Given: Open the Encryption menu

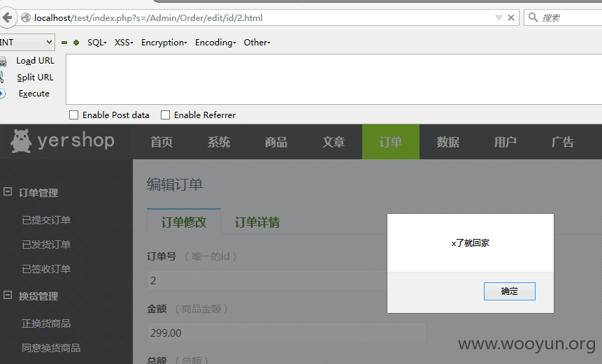Looking at the screenshot, I should pos(164,43).
